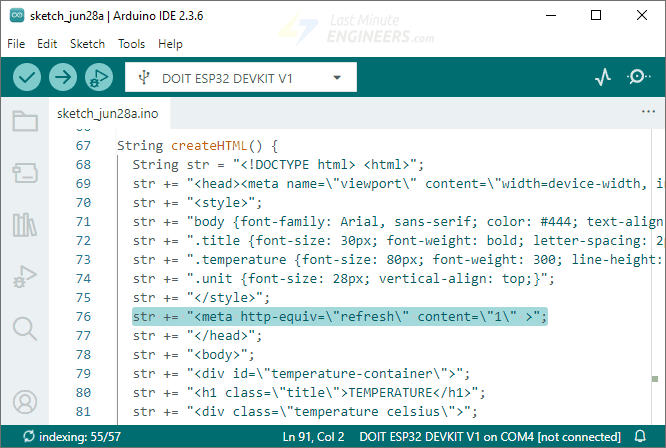Click the Verify checkmark button
666x448 pixels.
(27, 77)
